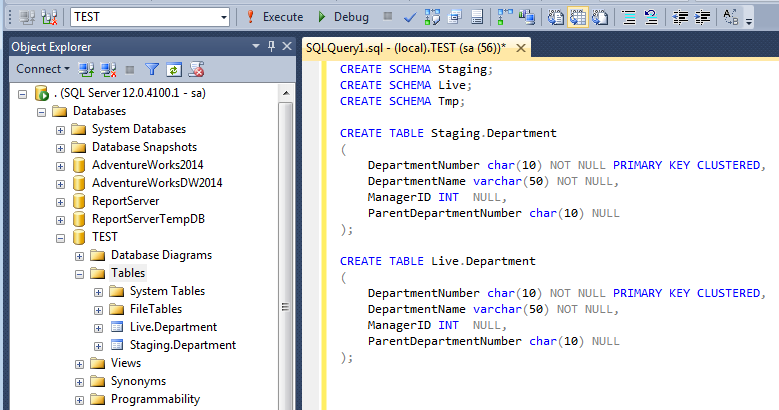
Task: Click the Object Explorer vertical scrollbar thumb
Action: tap(286, 256)
